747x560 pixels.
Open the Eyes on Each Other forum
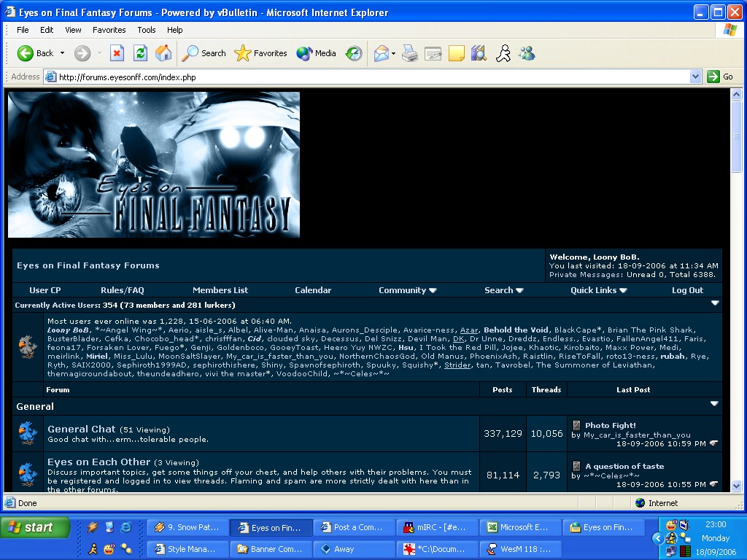click(x=99, y=462)
